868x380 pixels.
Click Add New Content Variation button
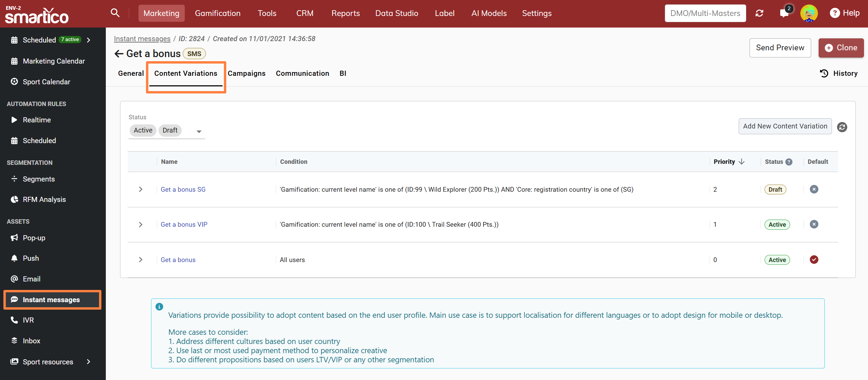(x=785, y=126)
